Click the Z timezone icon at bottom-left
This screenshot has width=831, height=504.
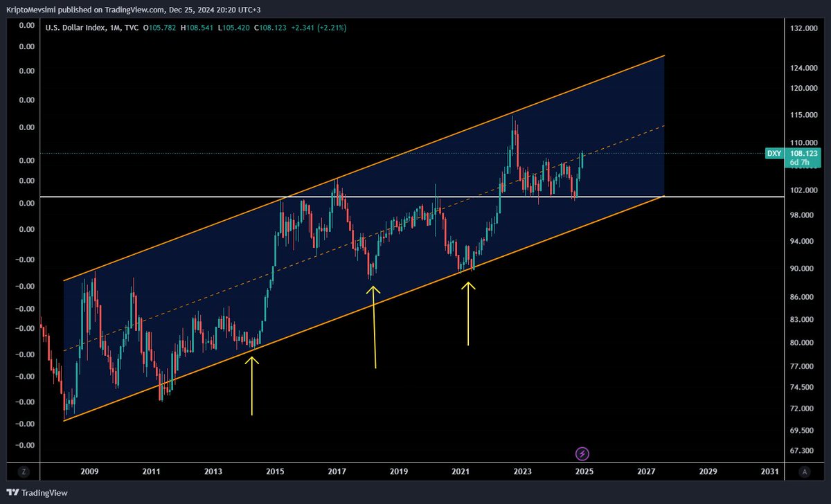tap(24, 471)
